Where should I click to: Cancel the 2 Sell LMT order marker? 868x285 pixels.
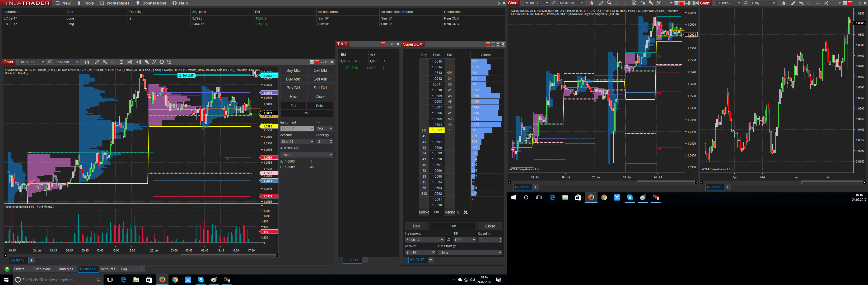point(256,76)
